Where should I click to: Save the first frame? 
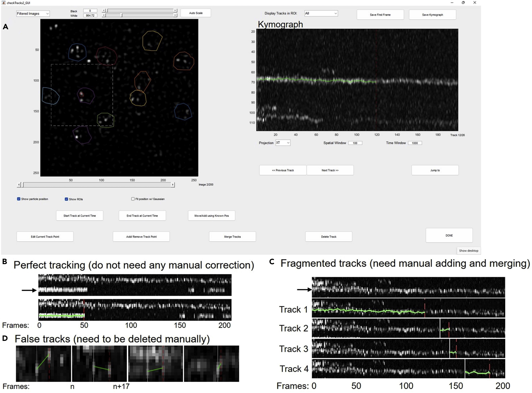pos(380,15)
